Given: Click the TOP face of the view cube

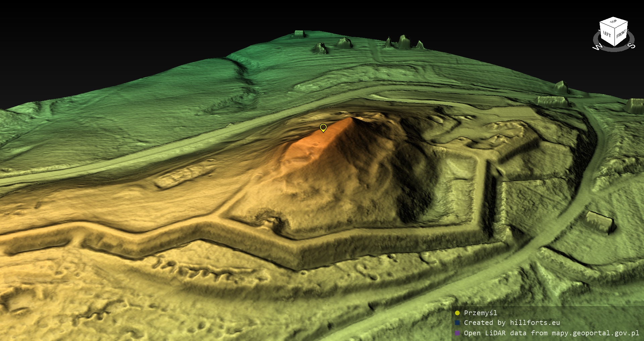Looking at the screenshot, I should pyautogui.click(x=613, y=22).
